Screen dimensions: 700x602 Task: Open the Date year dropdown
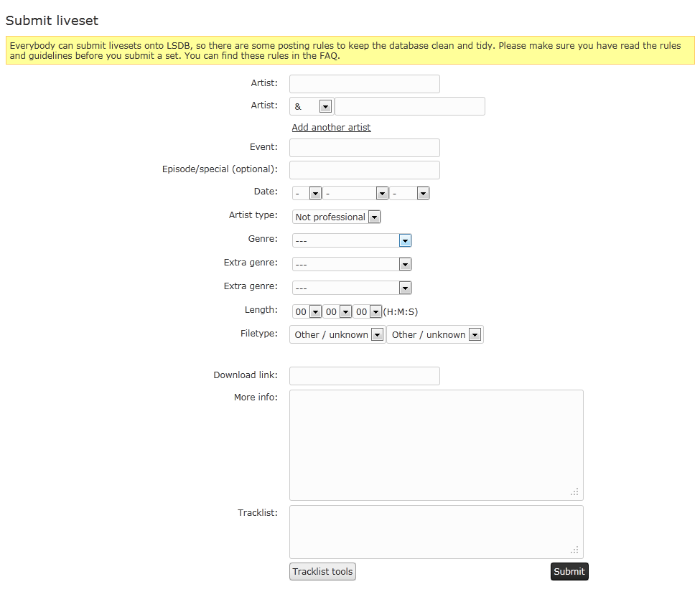point(409,193)
